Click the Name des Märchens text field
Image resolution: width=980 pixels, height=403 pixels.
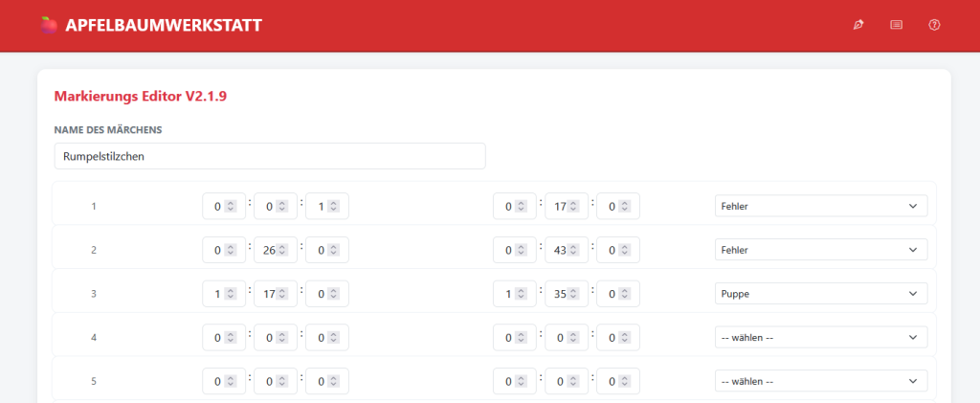pos(270,156)
